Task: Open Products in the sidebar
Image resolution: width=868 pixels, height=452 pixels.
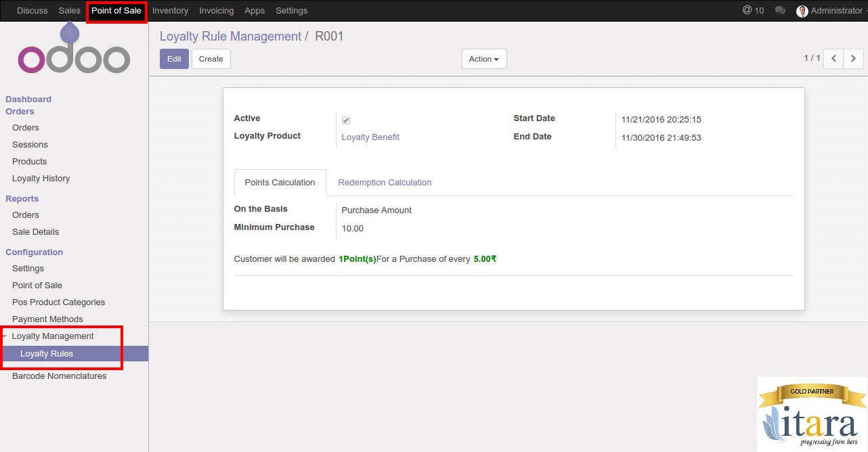Action: 30,162
